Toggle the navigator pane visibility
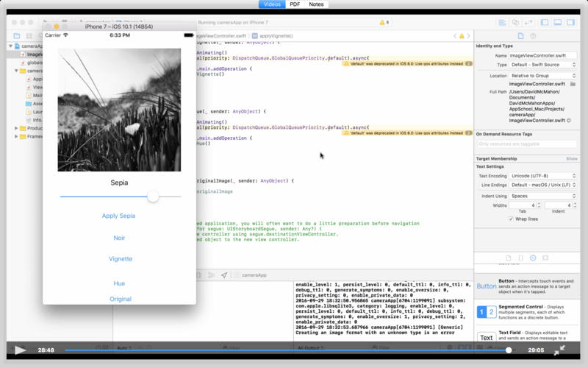This screenshot has height=368, width=588. (x=545, y=23)
